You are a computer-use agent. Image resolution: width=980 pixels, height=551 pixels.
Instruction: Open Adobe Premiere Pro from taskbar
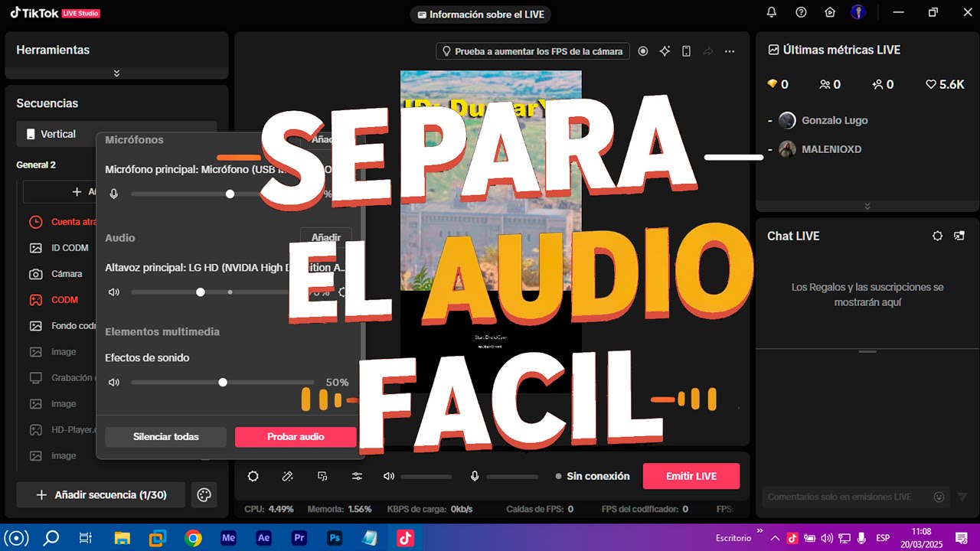(x=299, y=538)
